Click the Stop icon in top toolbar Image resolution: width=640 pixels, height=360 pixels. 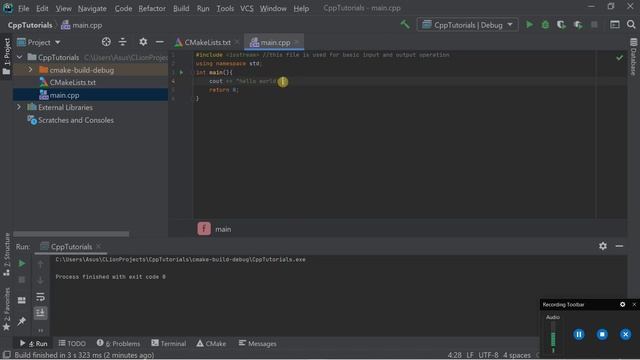(594, 25)
